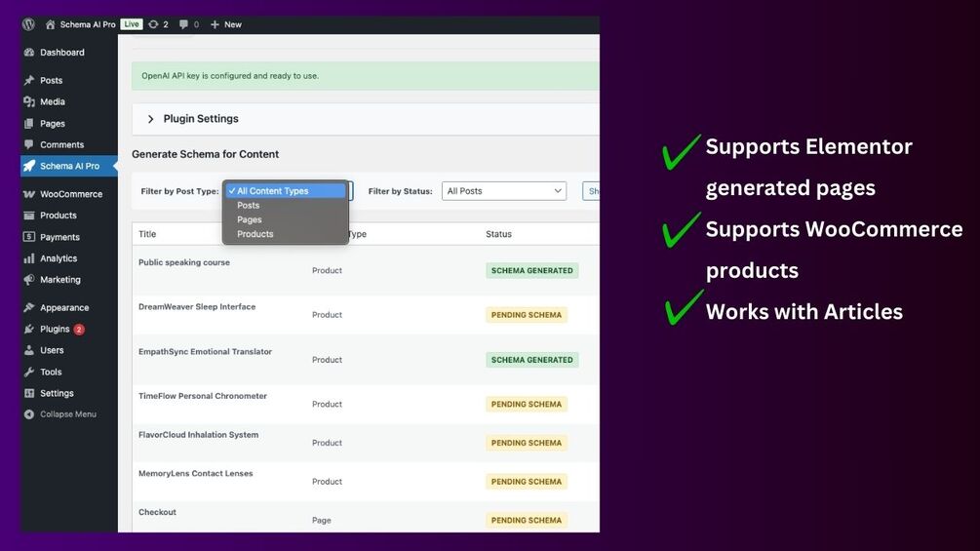The height and width of the screenshot is (551, 980).
Task: Click Pending Schema badge for Checkout row
Action: [527, 521]
